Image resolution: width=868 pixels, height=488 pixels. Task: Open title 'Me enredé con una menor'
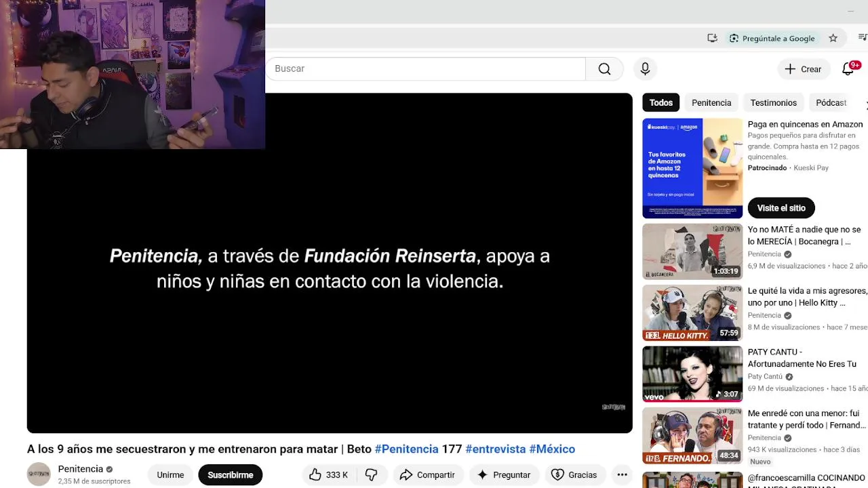point(807,419)
